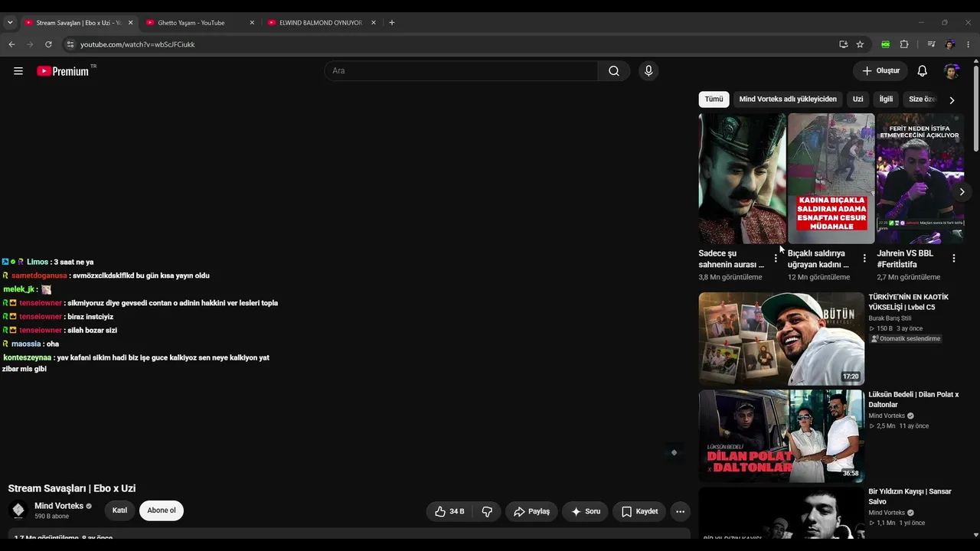Click the video title 'Stream Savaşları | Ebo x Uzi'

(x=72, y=488)
